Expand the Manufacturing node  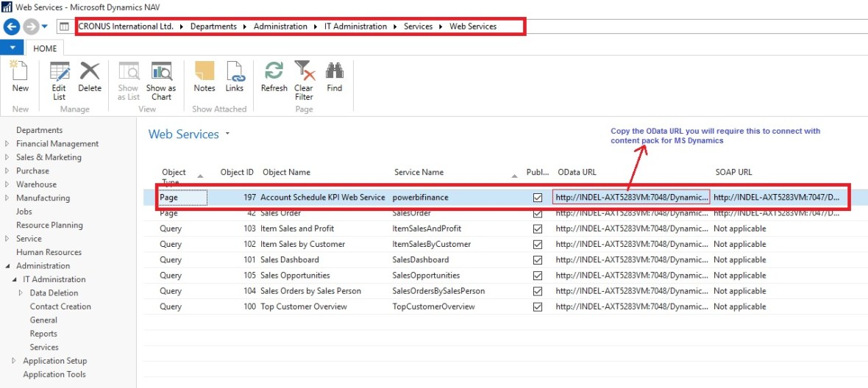(7, 198)
